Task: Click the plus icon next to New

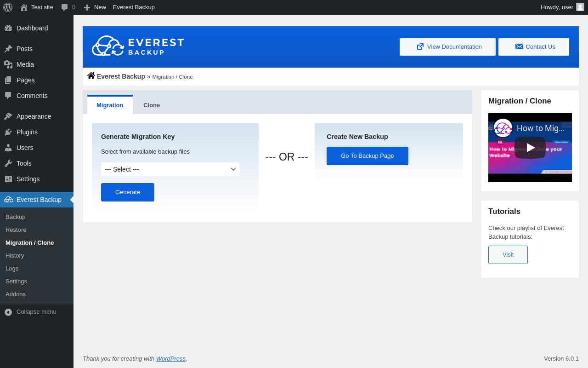Action: [x=87, y=7]
